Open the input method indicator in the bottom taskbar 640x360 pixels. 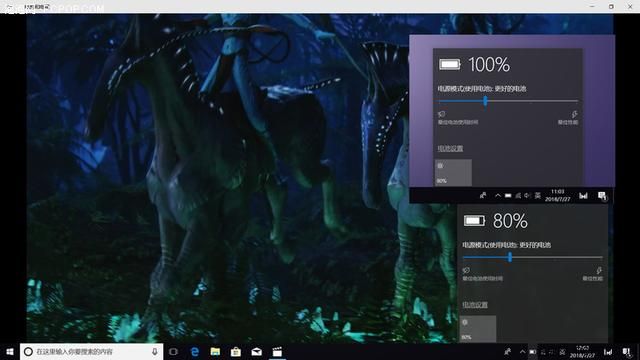(562, 352)
